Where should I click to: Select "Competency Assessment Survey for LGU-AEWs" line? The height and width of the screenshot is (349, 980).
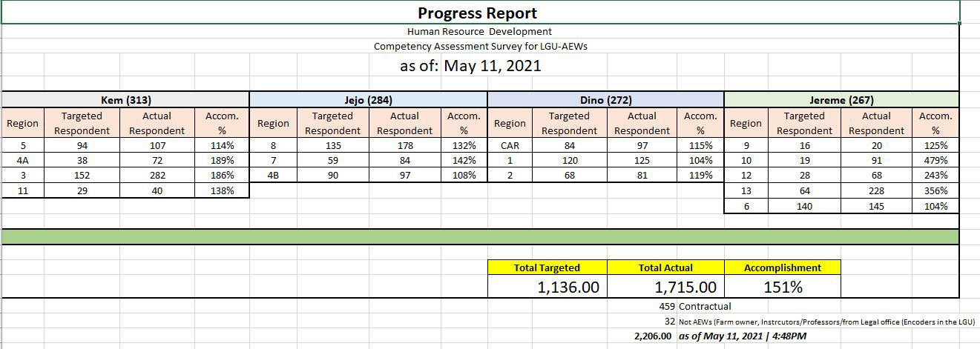click(481, 46)
